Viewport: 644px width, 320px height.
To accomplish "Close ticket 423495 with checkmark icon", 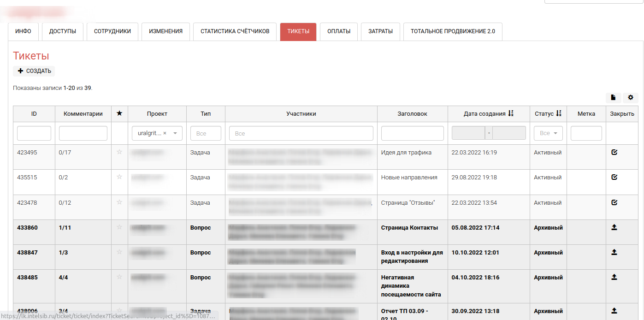I will tap(614, 152).
